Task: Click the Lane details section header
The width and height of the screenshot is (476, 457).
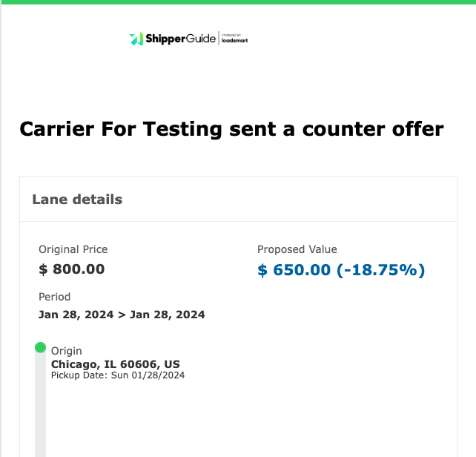Action: [x=77, y=200]
